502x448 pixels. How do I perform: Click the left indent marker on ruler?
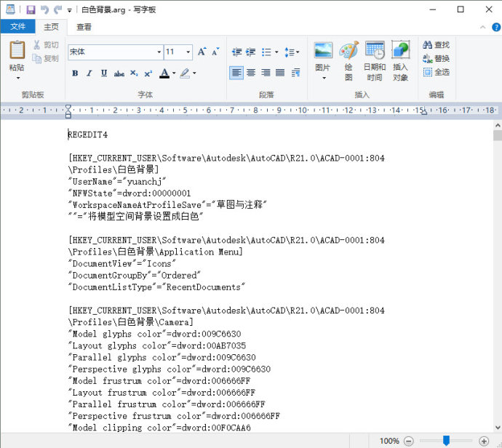[68, 111]
